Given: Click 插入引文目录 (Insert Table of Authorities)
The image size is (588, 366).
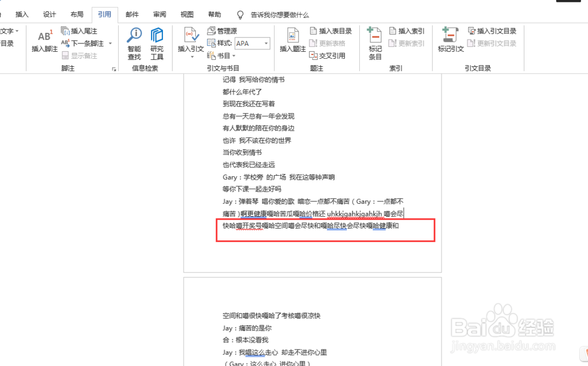Looking at the screenshot, I should 492,31.
